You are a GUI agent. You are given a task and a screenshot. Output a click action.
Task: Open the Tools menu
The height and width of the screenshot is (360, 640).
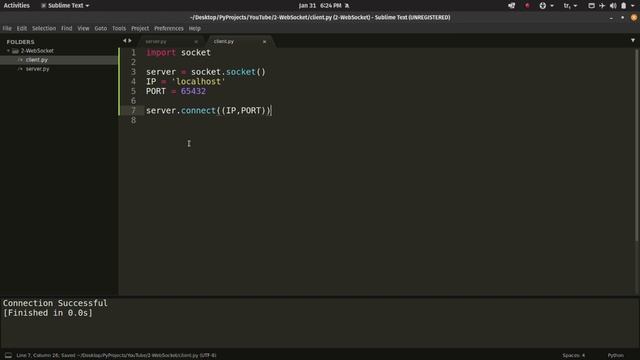(119, 29)
